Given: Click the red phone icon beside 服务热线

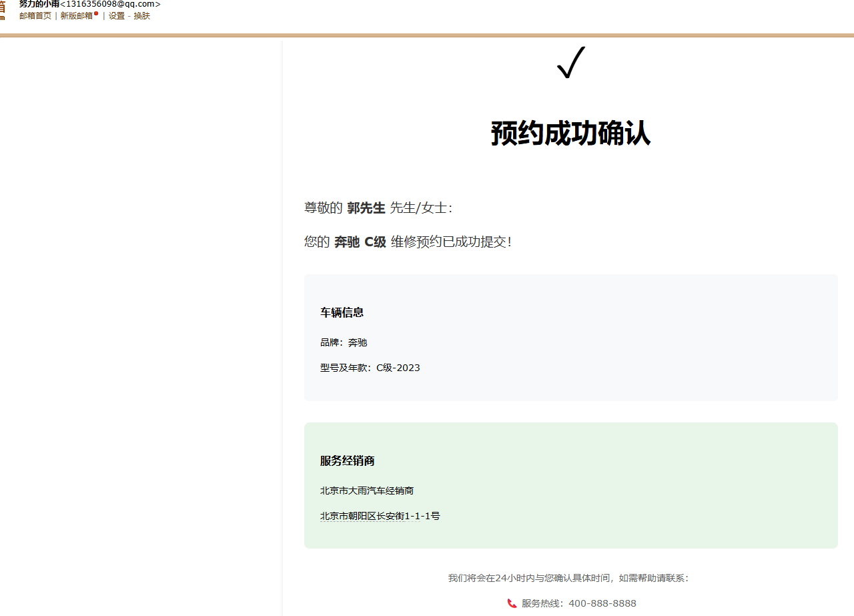Looking at the screenshot, I should pos(512,603).
